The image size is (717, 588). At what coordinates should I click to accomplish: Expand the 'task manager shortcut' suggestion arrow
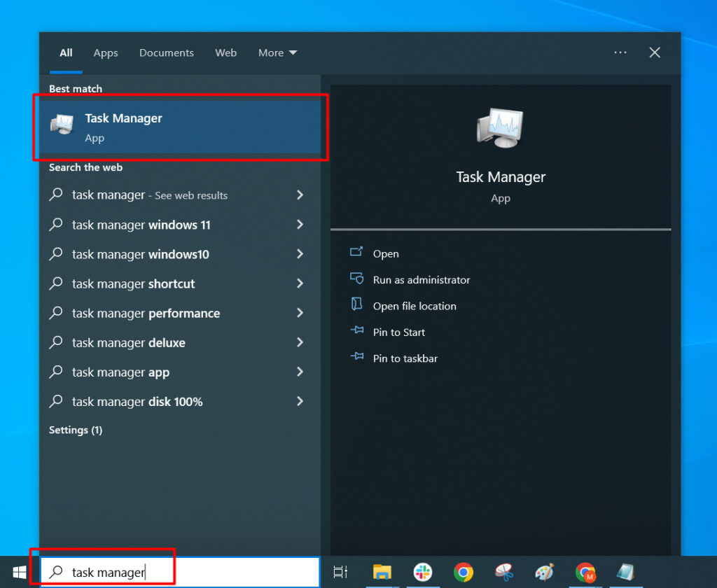pos(300,283)
